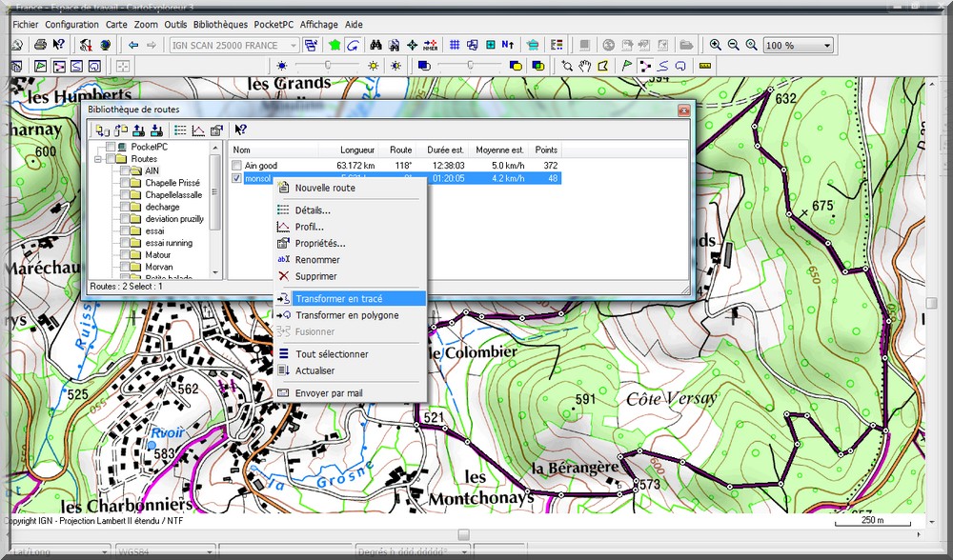Tick the Routes root folder checkbox
Viewport: 953px width, 560px height.
click(x=111, y=159)
